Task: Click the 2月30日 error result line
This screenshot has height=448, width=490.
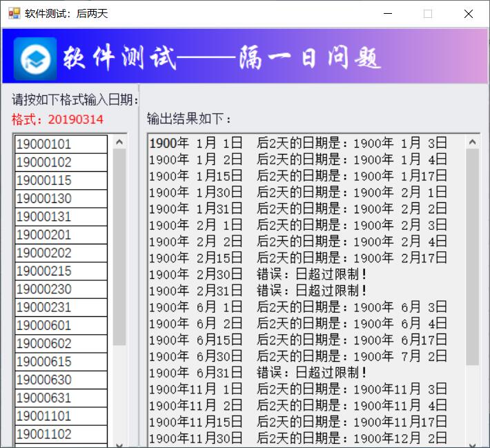Action: (258, 274)
